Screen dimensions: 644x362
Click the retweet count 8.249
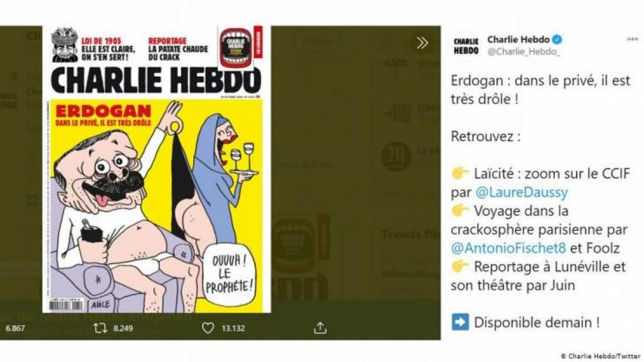(123, 328)
